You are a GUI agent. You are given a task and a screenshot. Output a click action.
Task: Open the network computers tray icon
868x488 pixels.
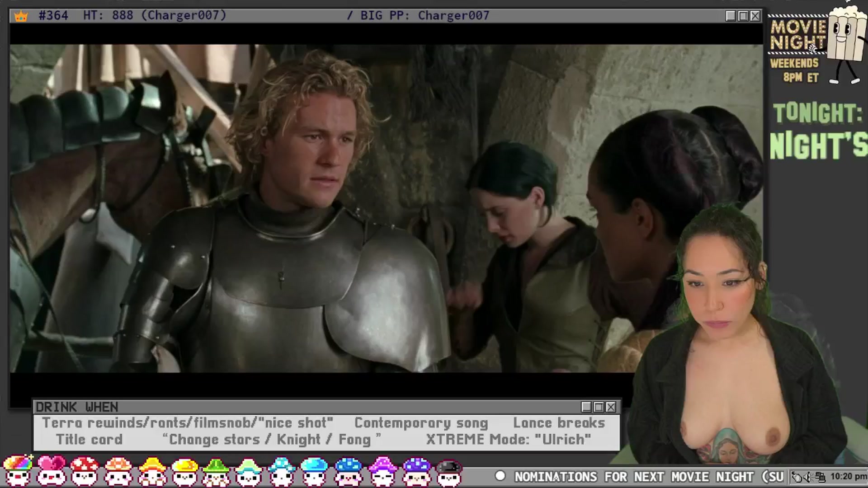tap(820, 477)
